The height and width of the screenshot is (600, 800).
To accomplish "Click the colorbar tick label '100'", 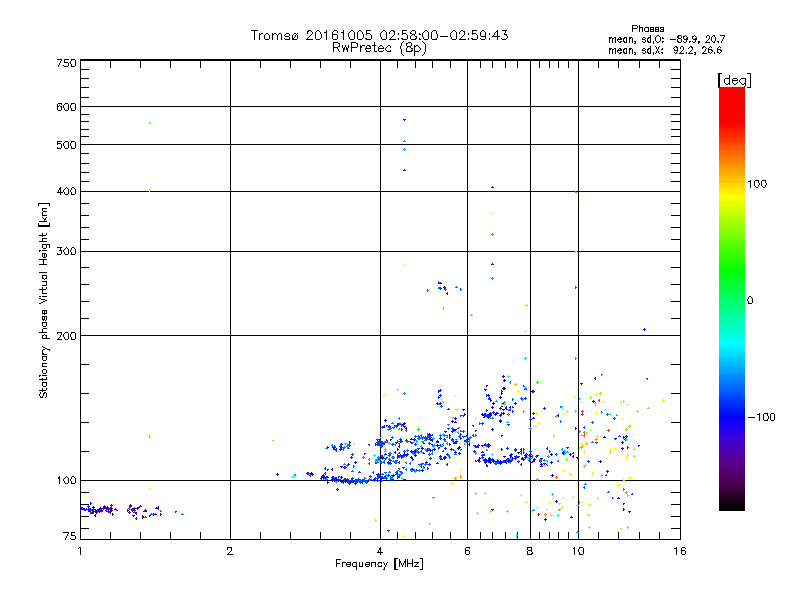I will (757, 184).
